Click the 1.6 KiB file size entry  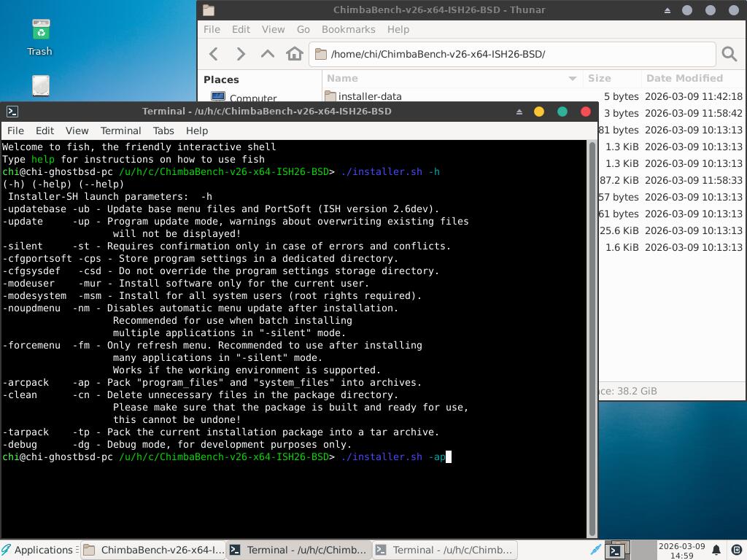pyautogui.click(x=622, y=247)
